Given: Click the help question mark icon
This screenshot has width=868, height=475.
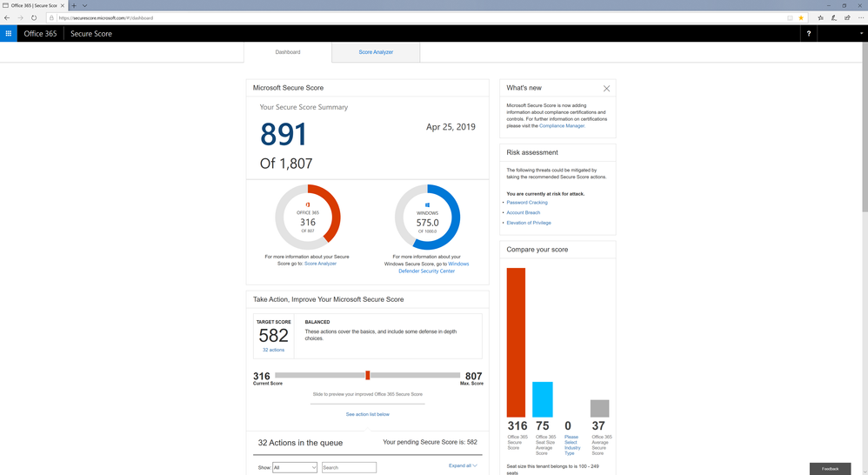Looking at the screenshot, I should coord(809,33).
